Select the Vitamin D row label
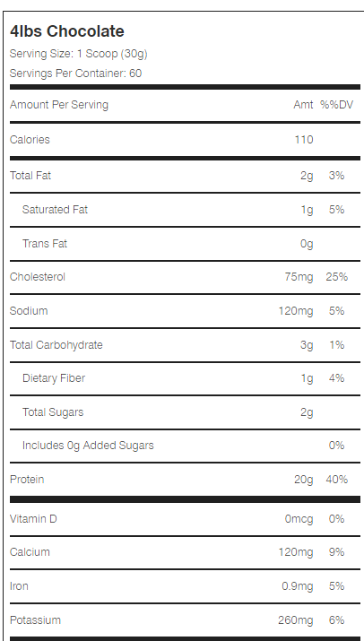 pyautogui.click(x=33, y=519)
